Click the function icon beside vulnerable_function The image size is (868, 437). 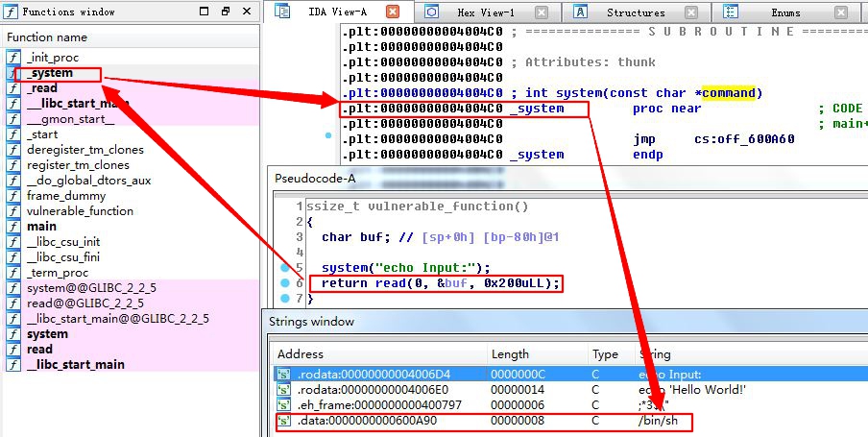click(12, 211)
